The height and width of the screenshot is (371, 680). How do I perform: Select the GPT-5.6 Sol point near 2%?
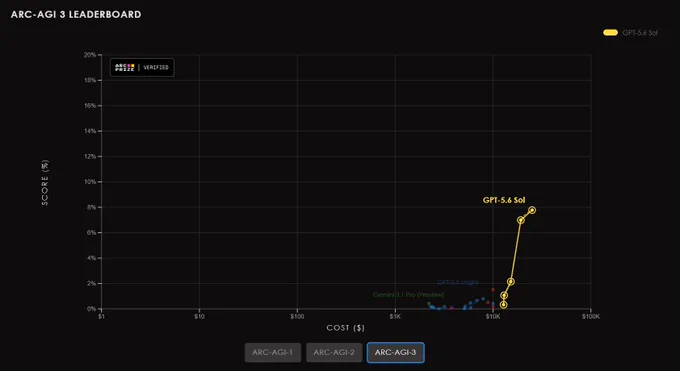(x=510, y=282)
